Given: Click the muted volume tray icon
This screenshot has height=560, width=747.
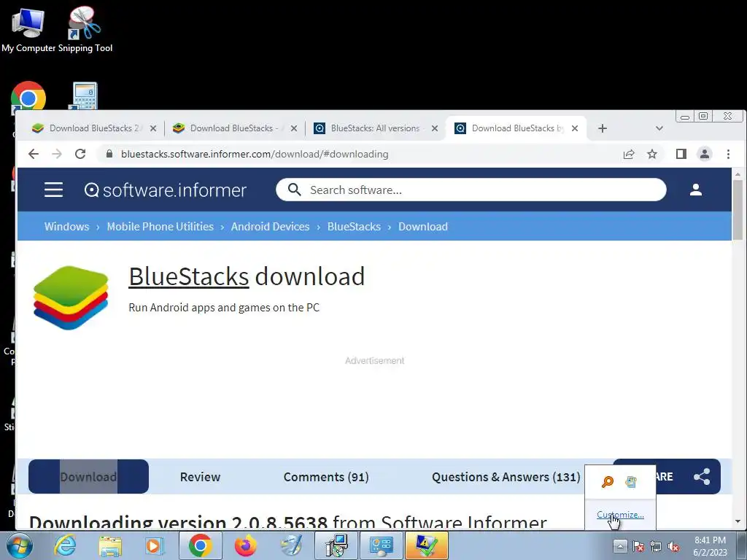Looking at the screenshot, I should (673, 546).
